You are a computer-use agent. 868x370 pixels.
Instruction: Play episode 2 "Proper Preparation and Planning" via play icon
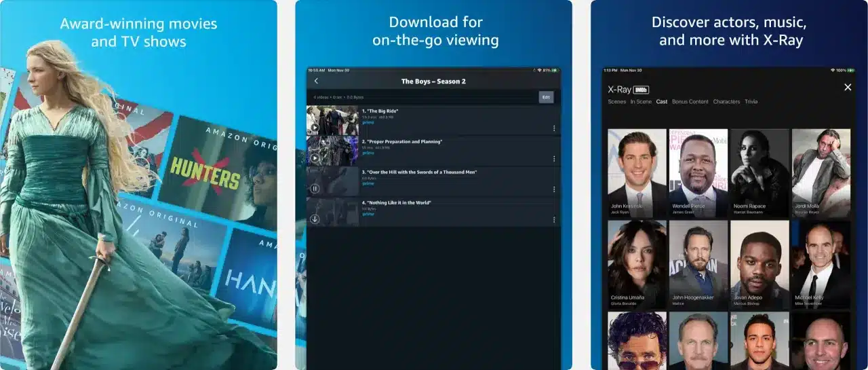pos(315,158)
